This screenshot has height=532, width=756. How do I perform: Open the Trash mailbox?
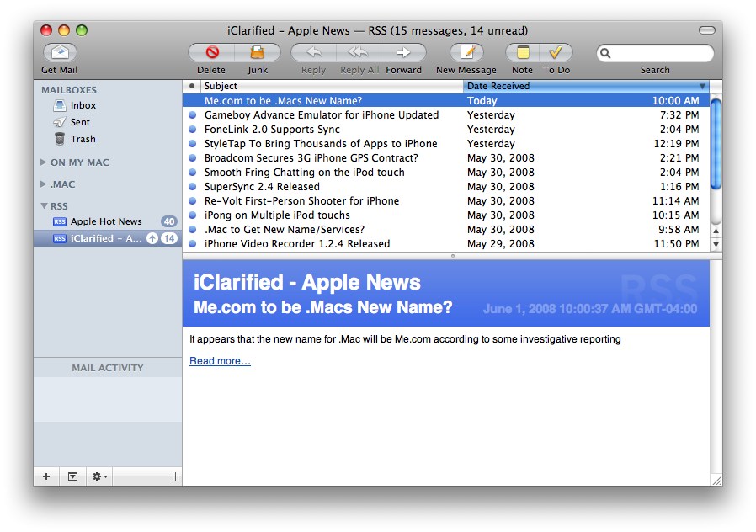[83, 139]
